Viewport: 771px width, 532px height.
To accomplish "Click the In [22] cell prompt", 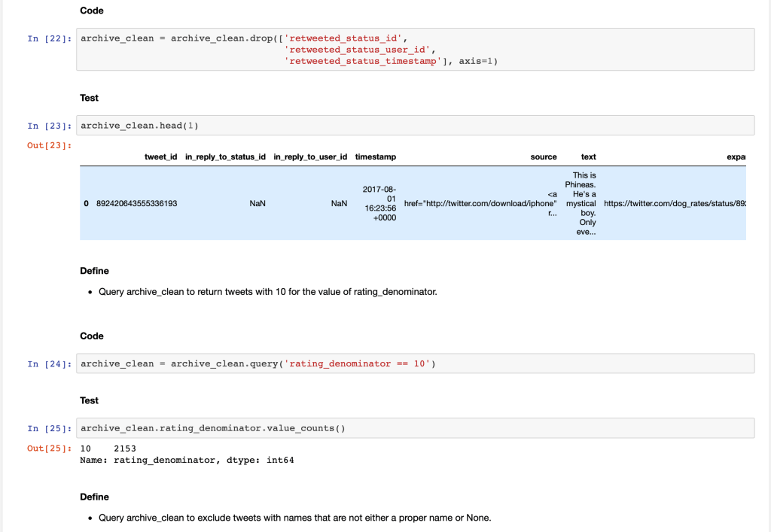I will 49,38.
